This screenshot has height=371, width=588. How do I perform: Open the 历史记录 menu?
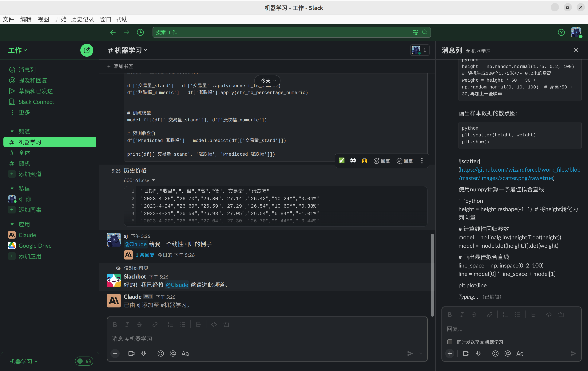tap(82, 19)
